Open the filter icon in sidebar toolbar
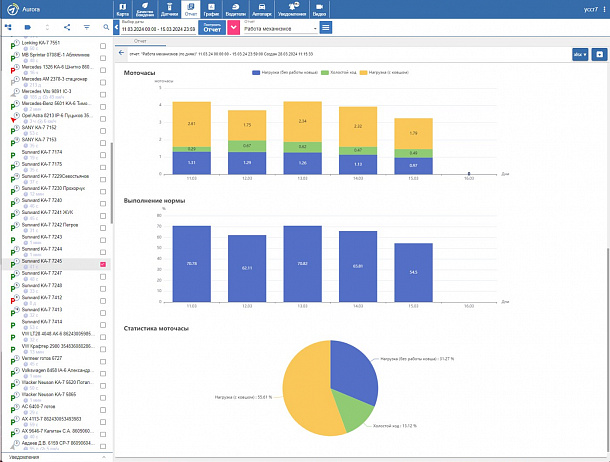Image resolution: width=610 pixels, height=462 pixels. 86,27
